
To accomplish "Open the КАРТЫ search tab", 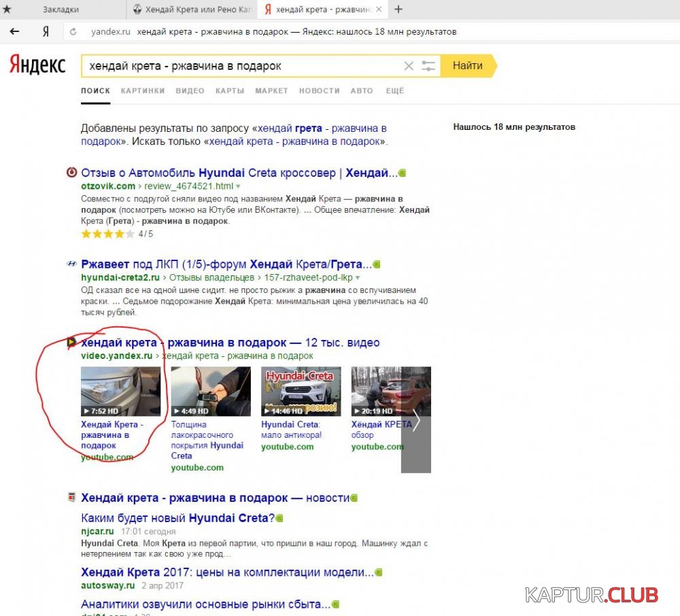I will (x=230, y=90).
